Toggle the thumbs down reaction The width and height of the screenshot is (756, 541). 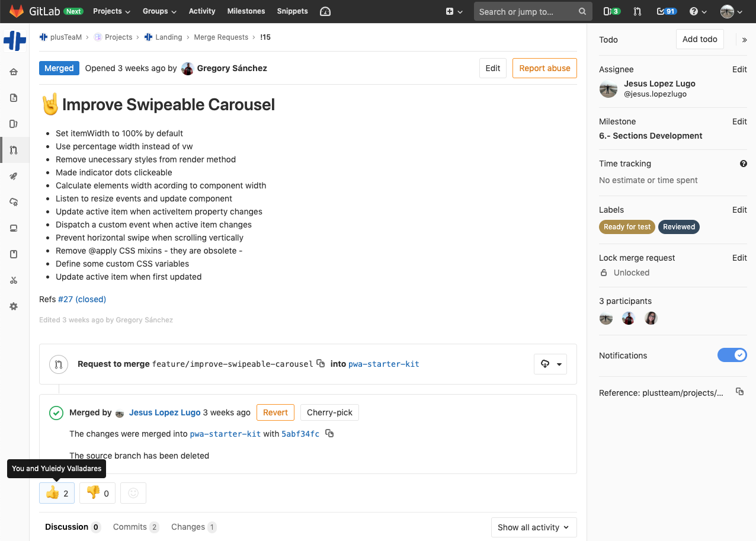tap(97, 492)
